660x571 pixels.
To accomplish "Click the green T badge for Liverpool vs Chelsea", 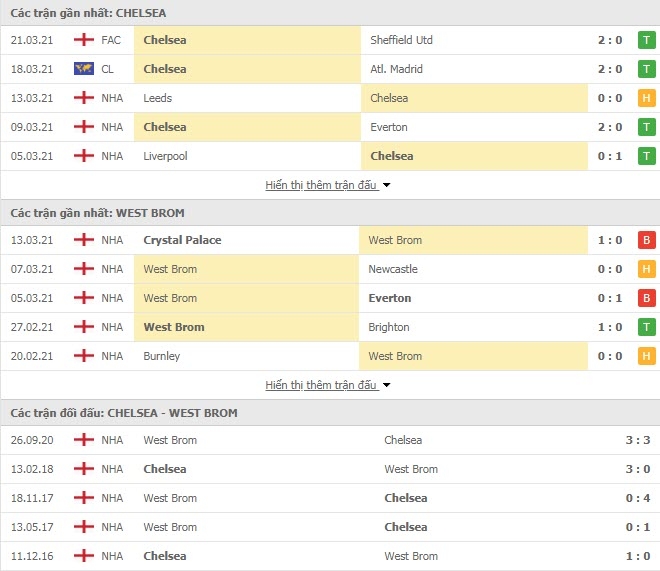I will (x=647, y=157).
